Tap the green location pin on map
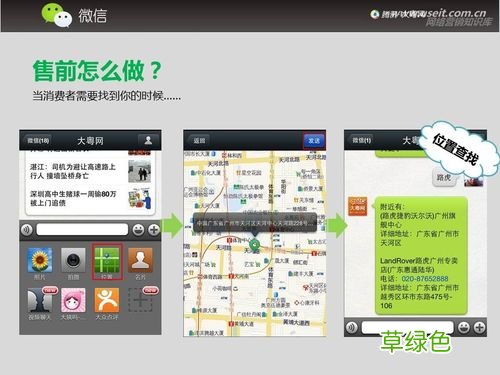Image resolution: width=500 pixels, height=375 pixels. click(x=255, y=246)
